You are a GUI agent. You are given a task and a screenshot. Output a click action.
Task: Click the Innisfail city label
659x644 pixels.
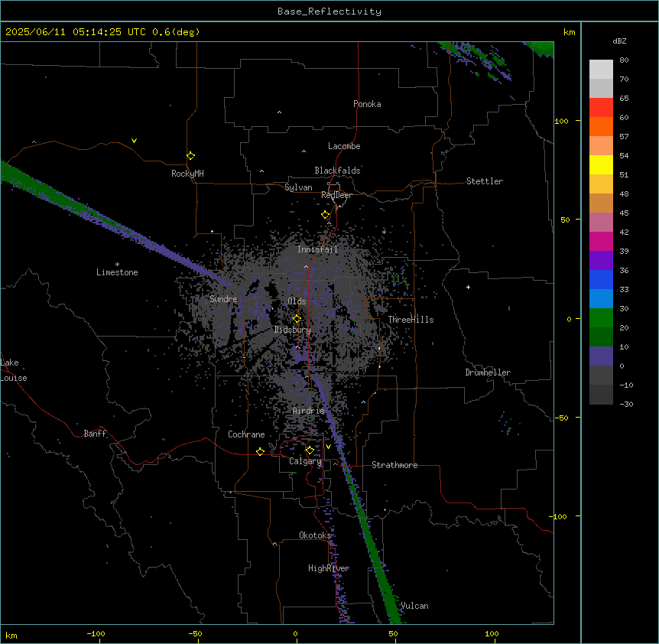[x=318, y=249]
